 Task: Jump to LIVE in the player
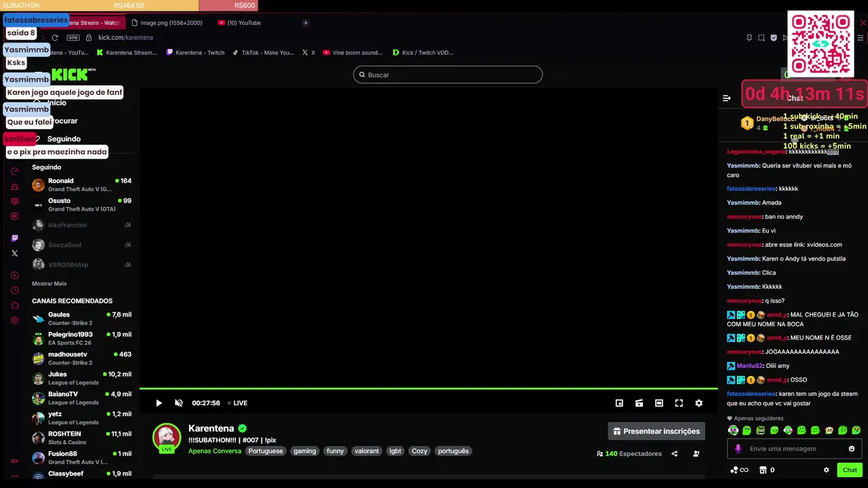237,403
